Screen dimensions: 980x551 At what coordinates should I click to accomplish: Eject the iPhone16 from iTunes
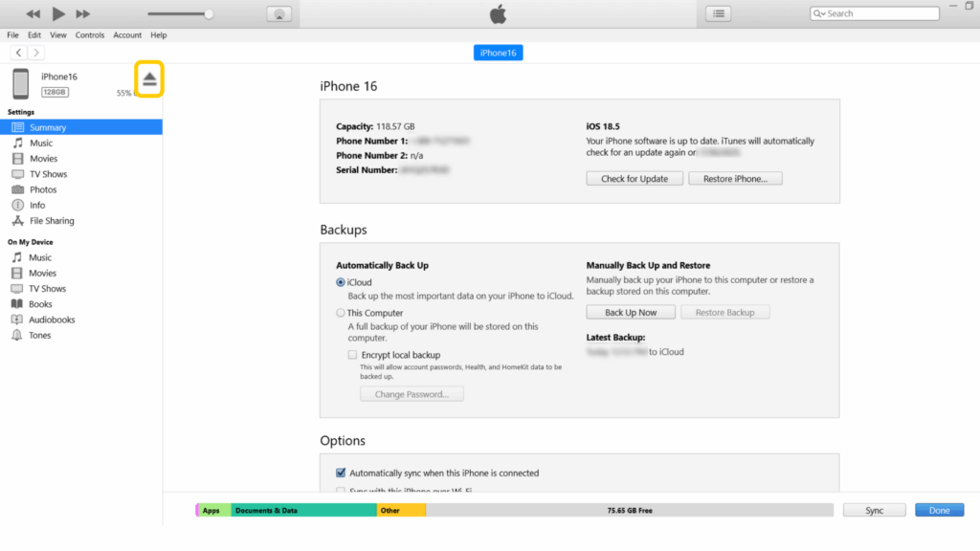148,79
